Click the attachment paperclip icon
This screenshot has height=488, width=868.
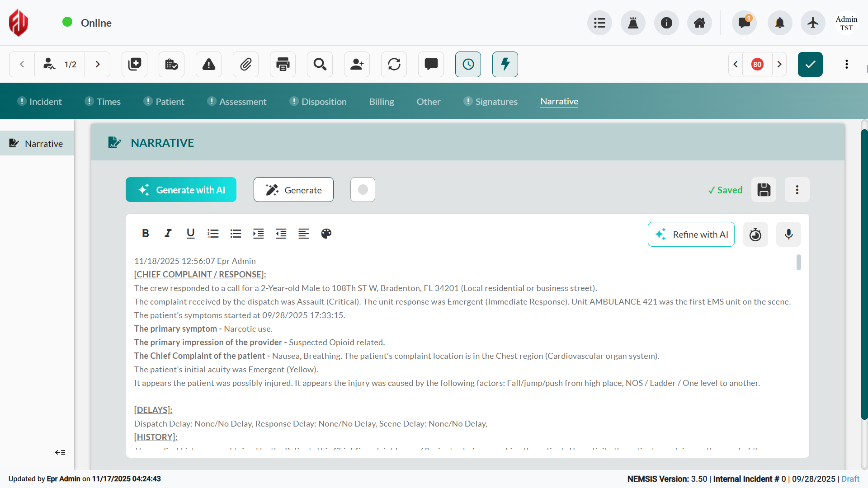[245, 64]
